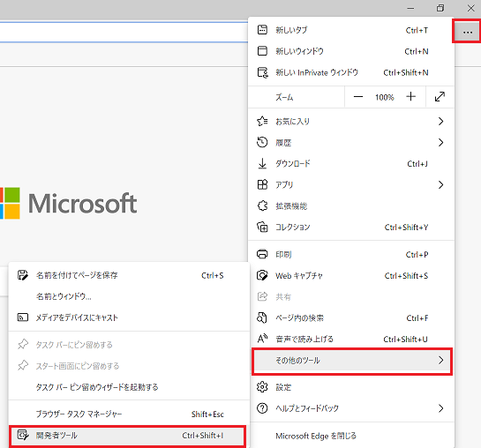Click the Help and feedback question icon
This screenshot has height=448, width=481.
pyautogui.click(x=262, y=407)
